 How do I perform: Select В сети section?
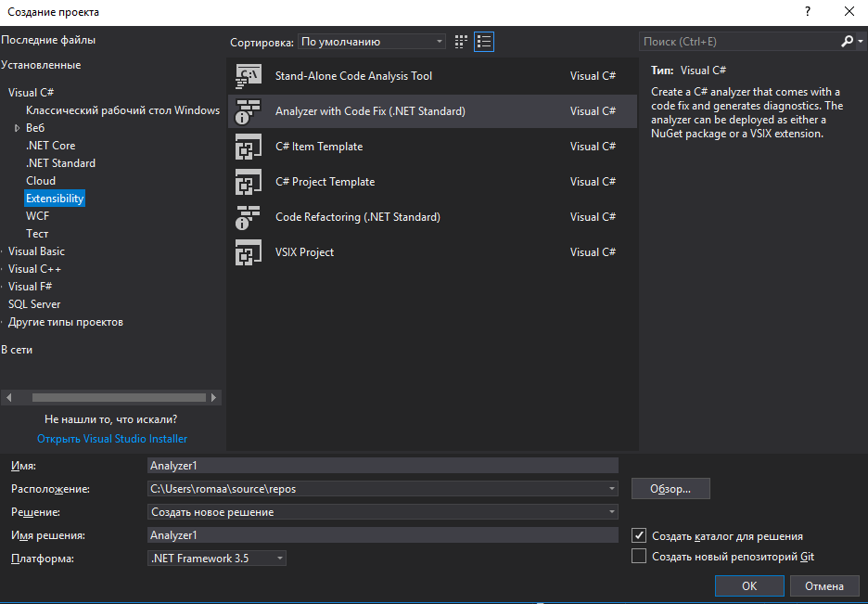(x=17, y=350)
